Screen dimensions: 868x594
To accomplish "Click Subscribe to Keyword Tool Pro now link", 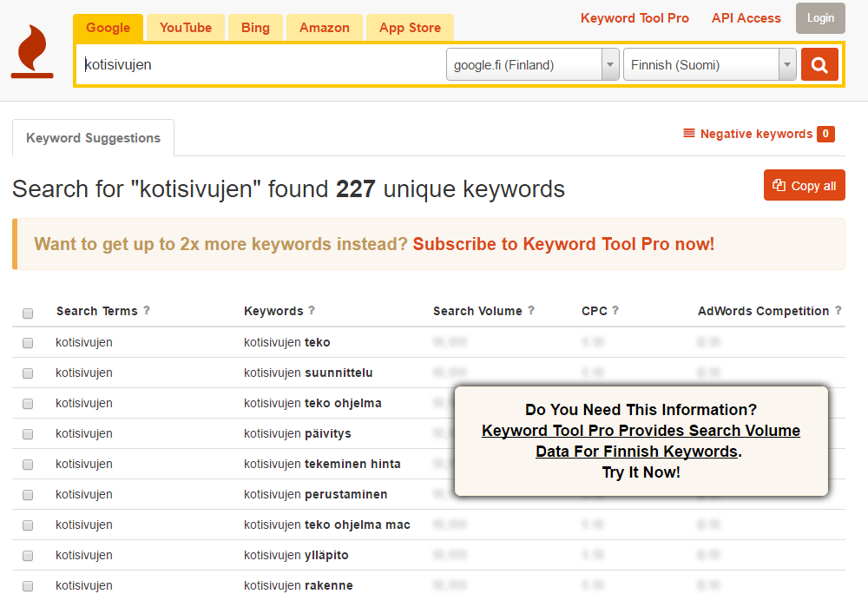I will tap(563, 244).
